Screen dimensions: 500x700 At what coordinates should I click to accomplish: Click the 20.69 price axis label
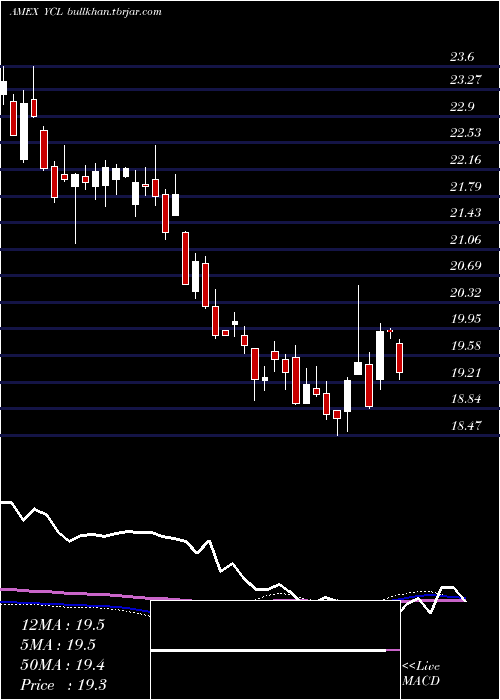tap(466, 266)
